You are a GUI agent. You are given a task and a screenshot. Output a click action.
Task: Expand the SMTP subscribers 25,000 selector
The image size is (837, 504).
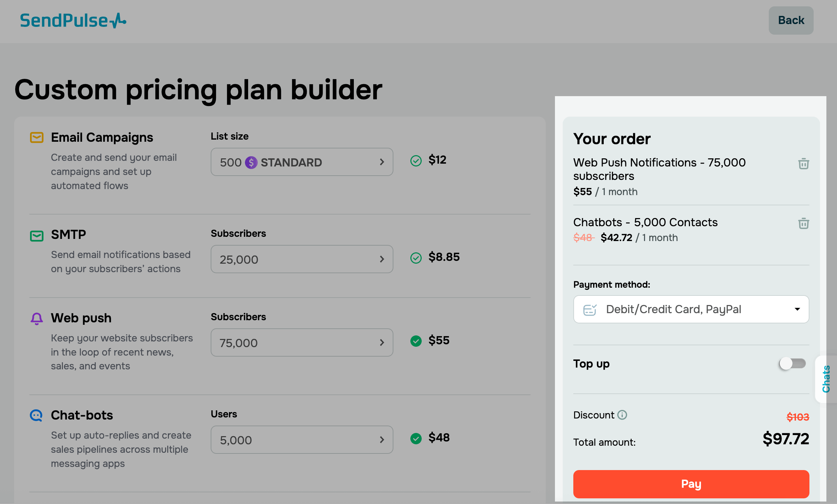[x=302, y=259]
